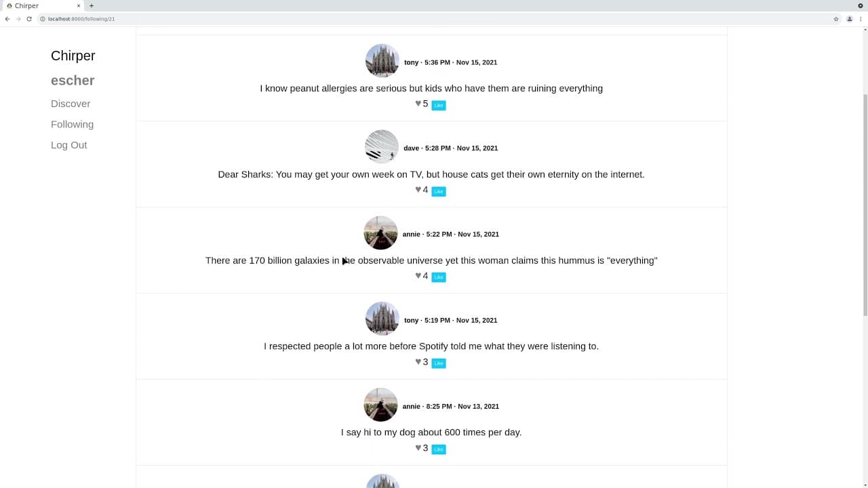
Task: Like tony's peanut allergies post
Action: pyautogui.click(x=439, y=105)
